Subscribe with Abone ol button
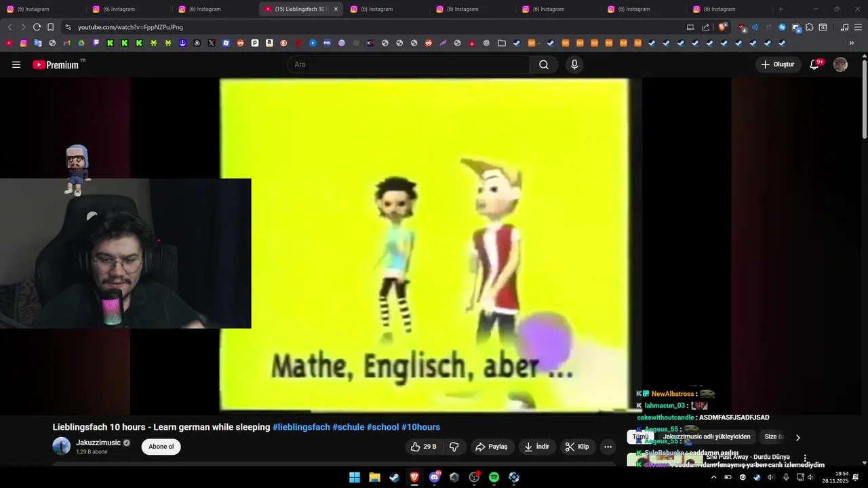This screenshot has width=868, height=488. (161, 447)
